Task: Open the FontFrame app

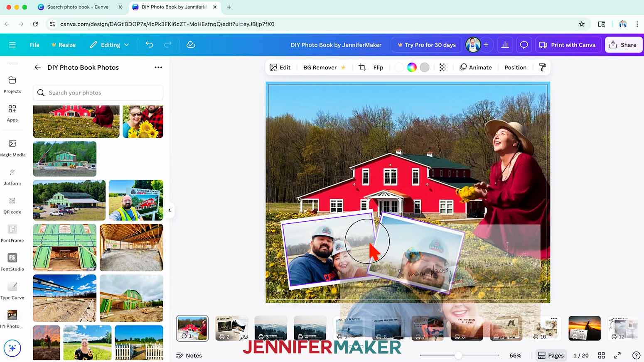Action: point(12,234)
